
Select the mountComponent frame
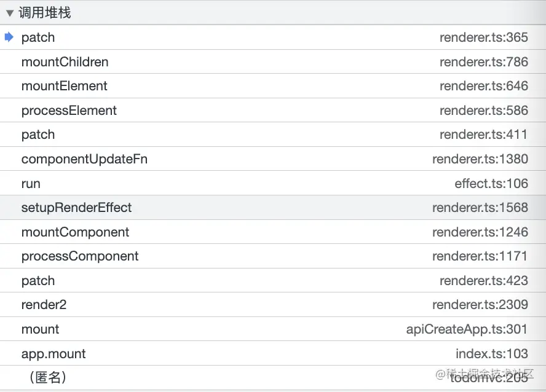(75, 232)
